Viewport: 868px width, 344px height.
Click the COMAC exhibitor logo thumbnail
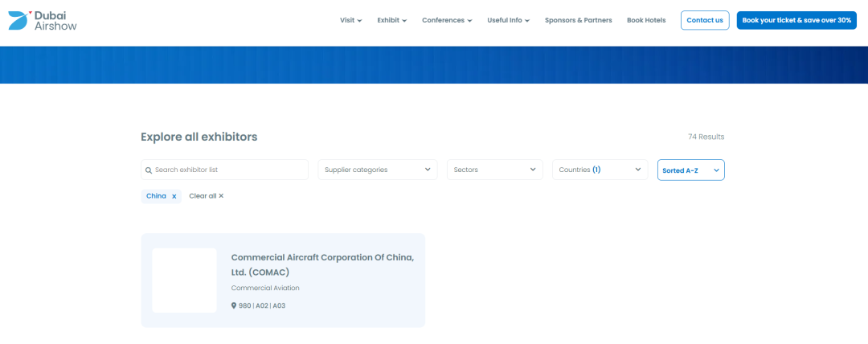pos(184,281)
